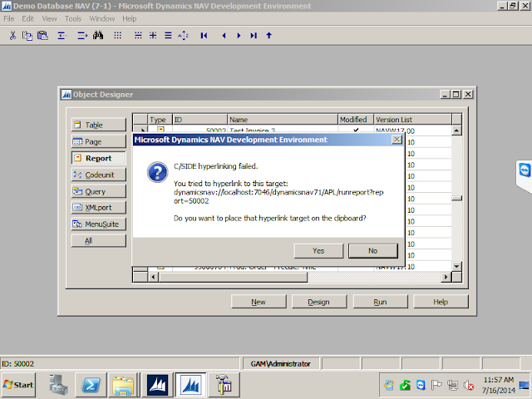
Task: Click the muted volume tray icon
Action: pos(469,386)
